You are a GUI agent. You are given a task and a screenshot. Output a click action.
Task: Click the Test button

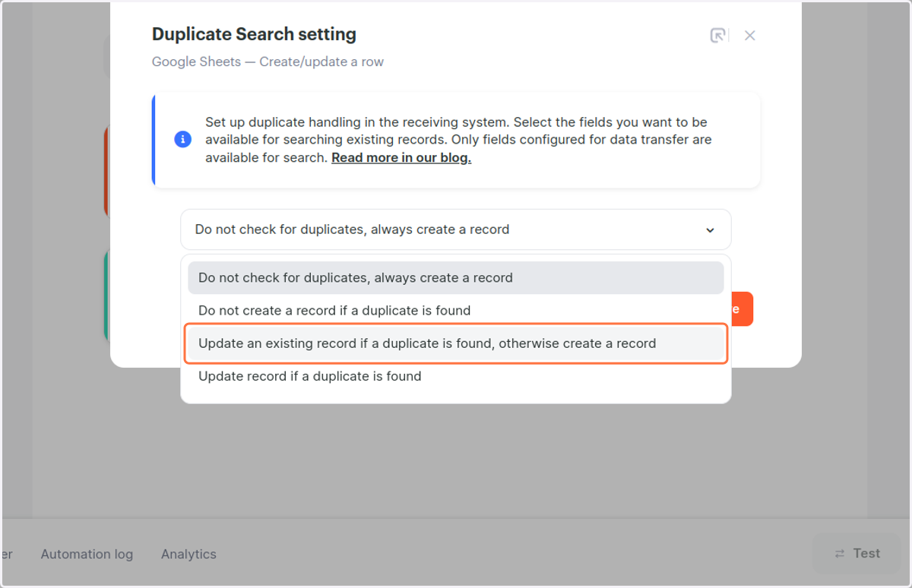(x=857, y=554)
